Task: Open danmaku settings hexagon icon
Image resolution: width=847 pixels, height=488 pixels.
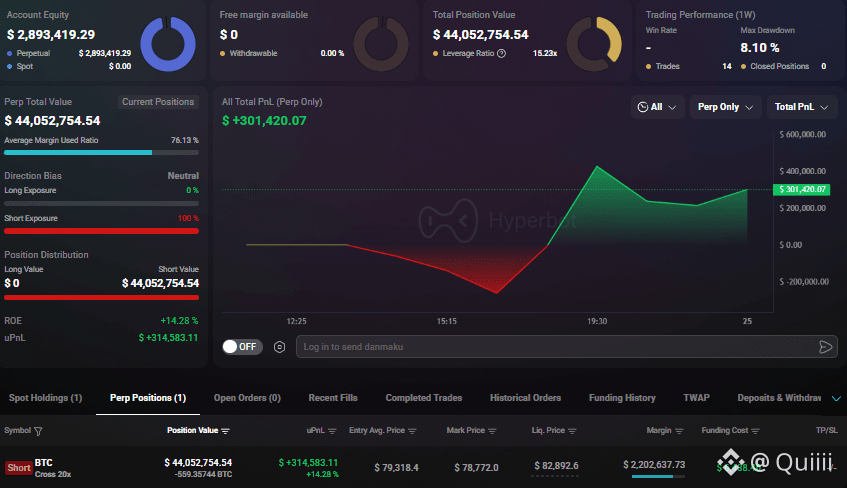Action: pos(279,347)
